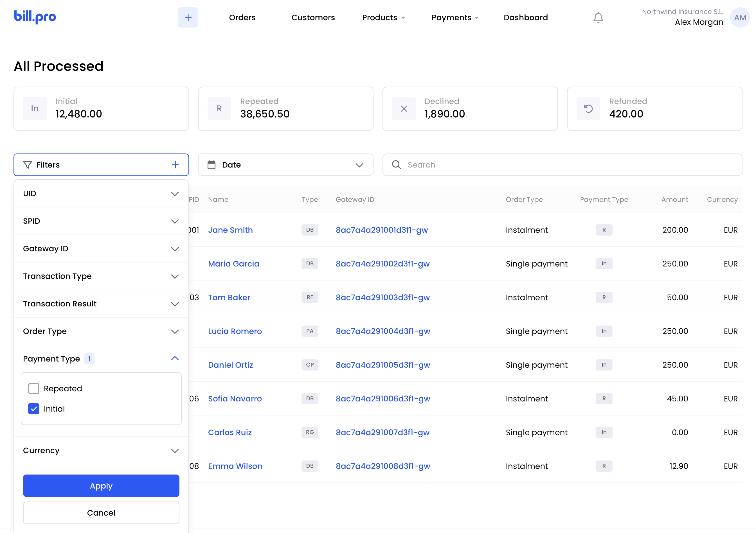Cancel the filter panel
Viewport: 756px width, 533px height.
coord(101,513)
